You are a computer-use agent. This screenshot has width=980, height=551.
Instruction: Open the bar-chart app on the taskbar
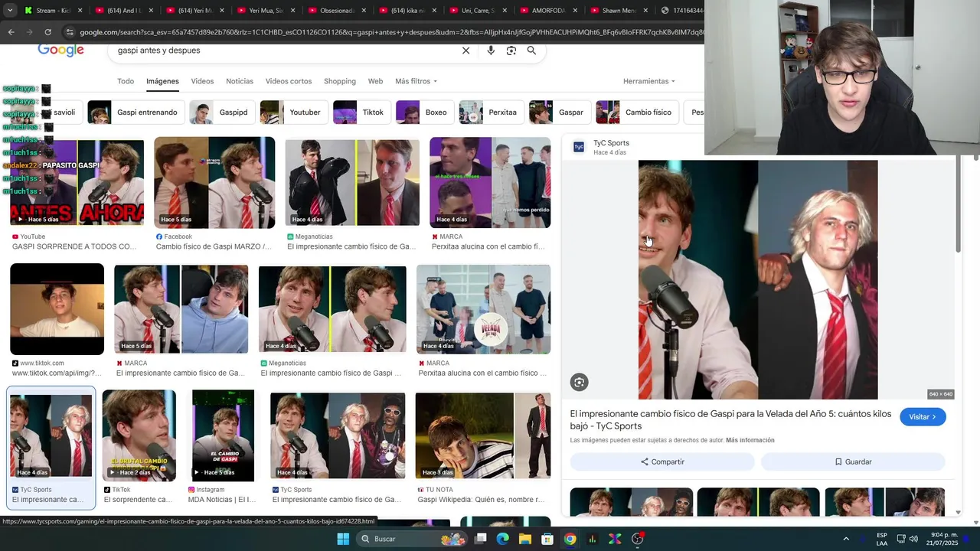(592, 539)
